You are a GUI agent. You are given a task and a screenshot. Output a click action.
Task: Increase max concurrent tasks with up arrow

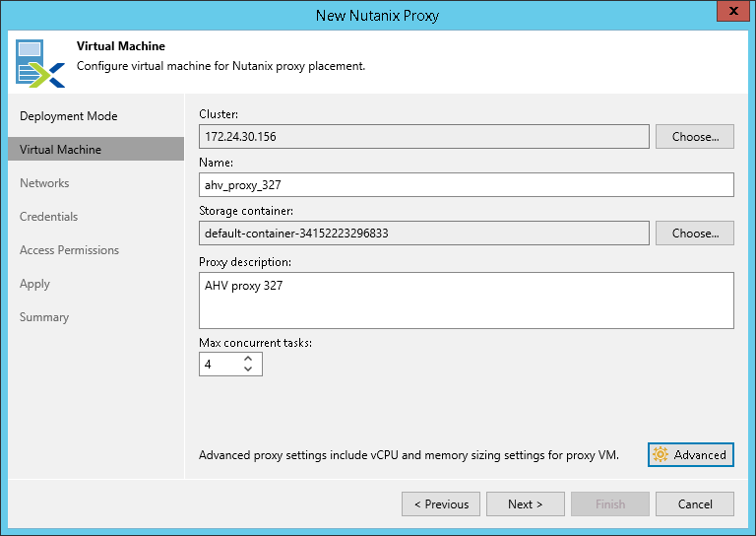tap(248, 359)
